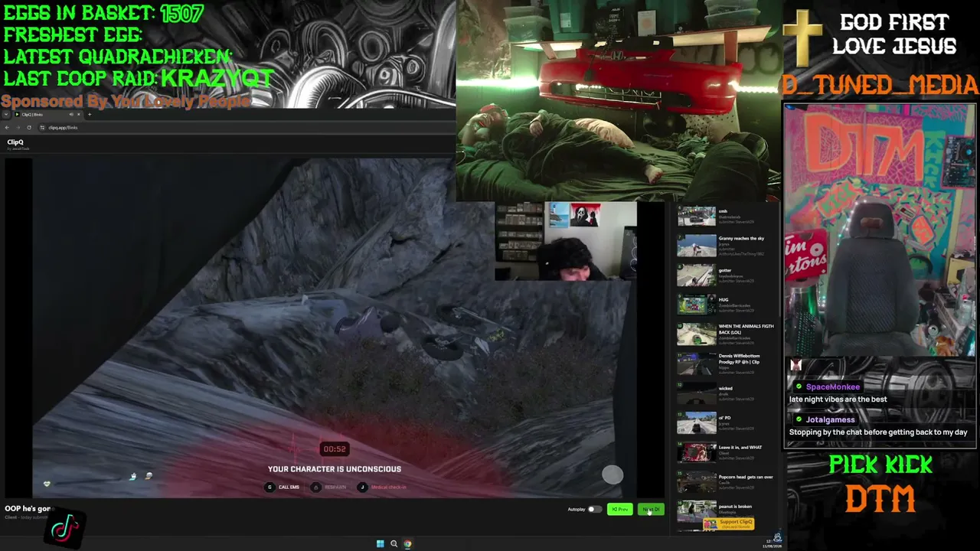Open 'Popcorn head gets ran over' thumbnail
The width and height of the screenshot is (980, 551).
point(697,482)
